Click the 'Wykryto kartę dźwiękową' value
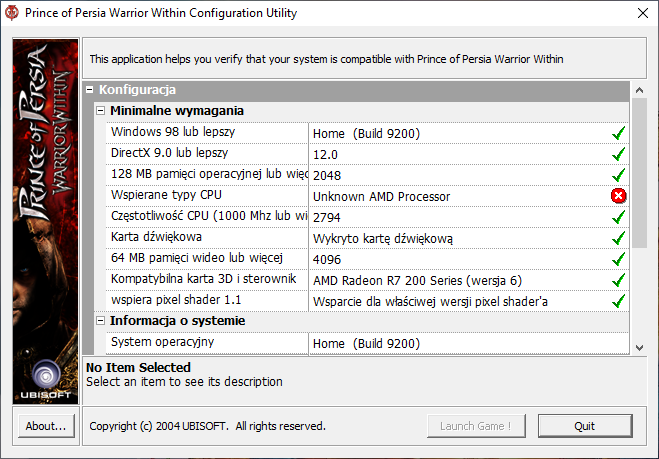This screenshot has height=459, width=659. tap(382, 239)
